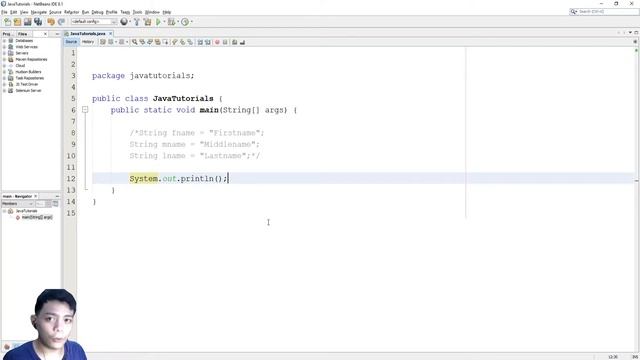Click the Open Project toolbar icon

coord(27,22)
